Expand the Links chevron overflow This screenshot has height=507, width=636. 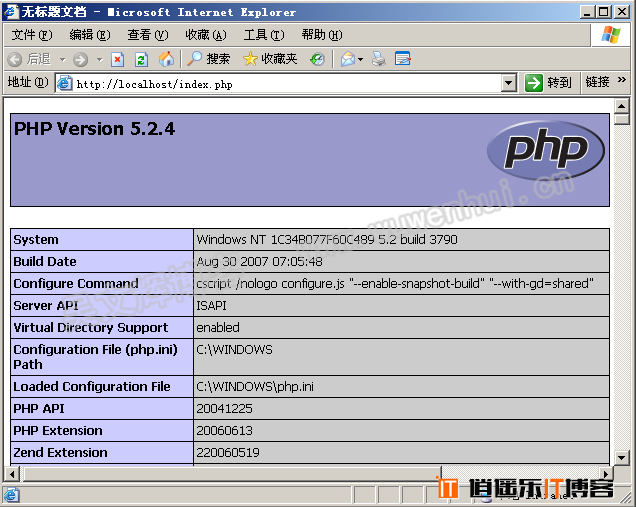[621, 79]
